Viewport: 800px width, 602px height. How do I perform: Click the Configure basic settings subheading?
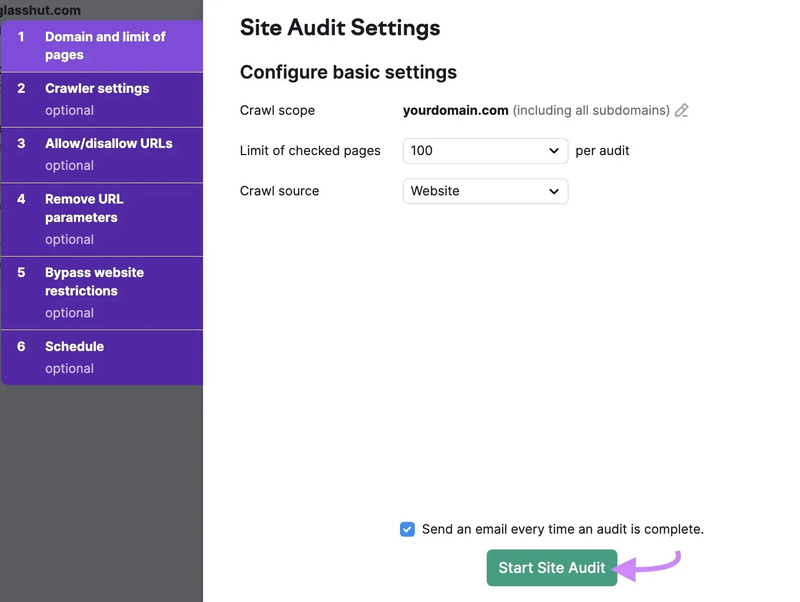click(348, 73)
